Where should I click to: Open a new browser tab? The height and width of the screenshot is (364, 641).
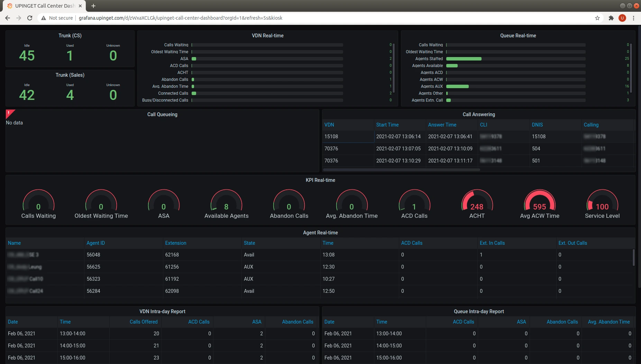93,6
